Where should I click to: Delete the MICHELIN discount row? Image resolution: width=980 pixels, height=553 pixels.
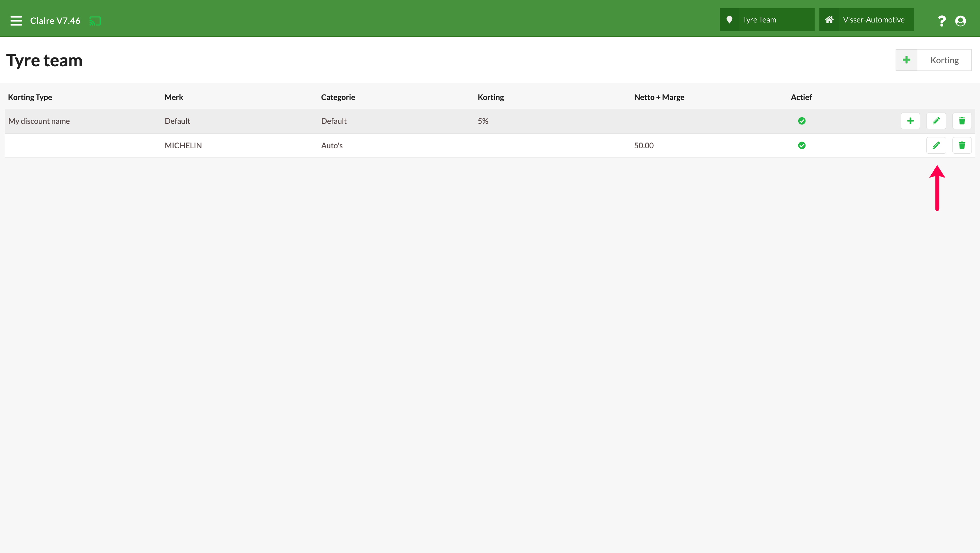pyautogui.click(x=962, y=145)
